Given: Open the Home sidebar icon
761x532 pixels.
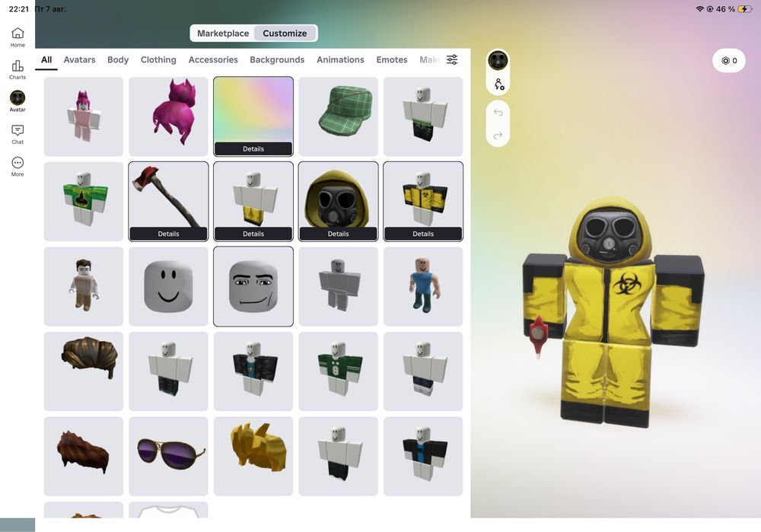Looking at the screenshot, I should tap(18, 37).
